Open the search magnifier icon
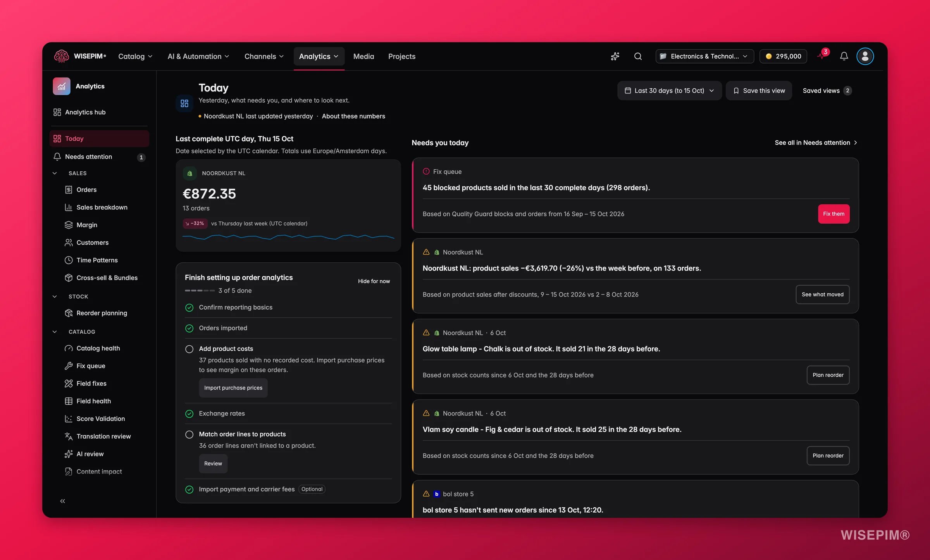930x560 pixels. [x=638, y=56]
